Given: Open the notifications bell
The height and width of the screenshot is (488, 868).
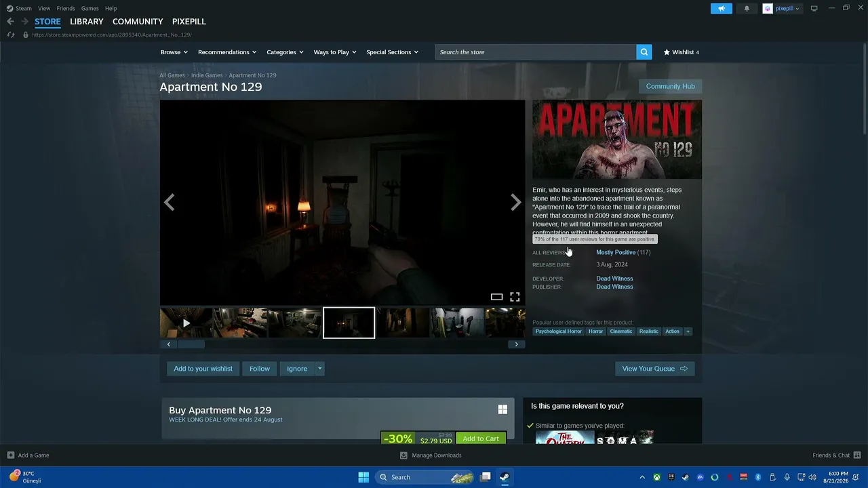Looking at the screenshot, I should [747, 8].
